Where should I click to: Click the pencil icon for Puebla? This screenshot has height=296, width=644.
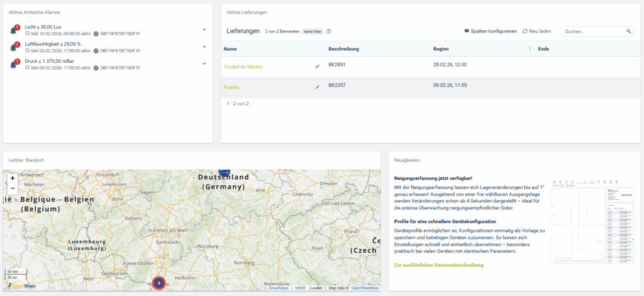pos(318,87)
